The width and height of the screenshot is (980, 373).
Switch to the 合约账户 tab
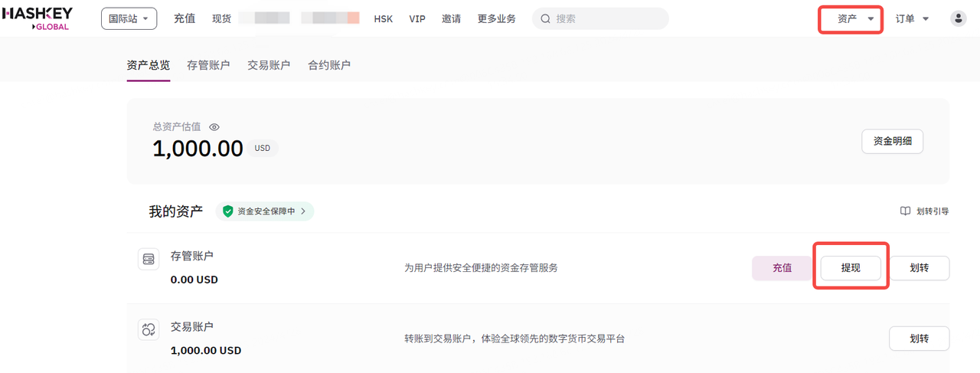[329, 65]
